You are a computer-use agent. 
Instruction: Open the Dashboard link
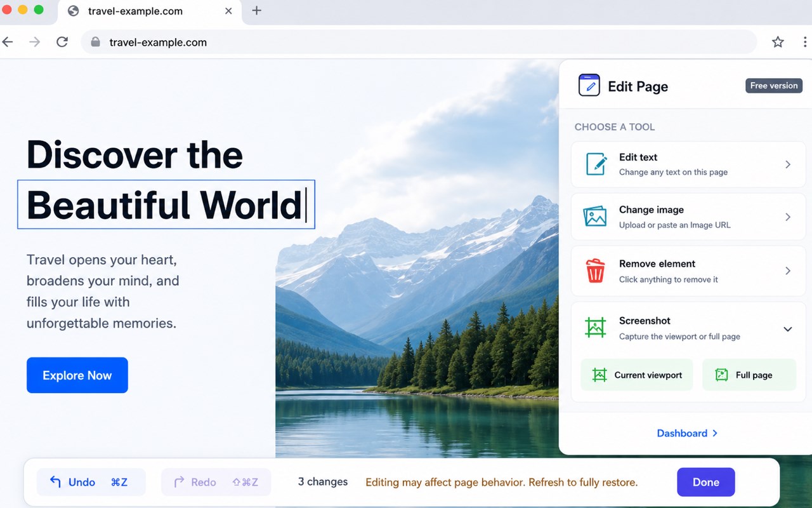pos(687,433)
